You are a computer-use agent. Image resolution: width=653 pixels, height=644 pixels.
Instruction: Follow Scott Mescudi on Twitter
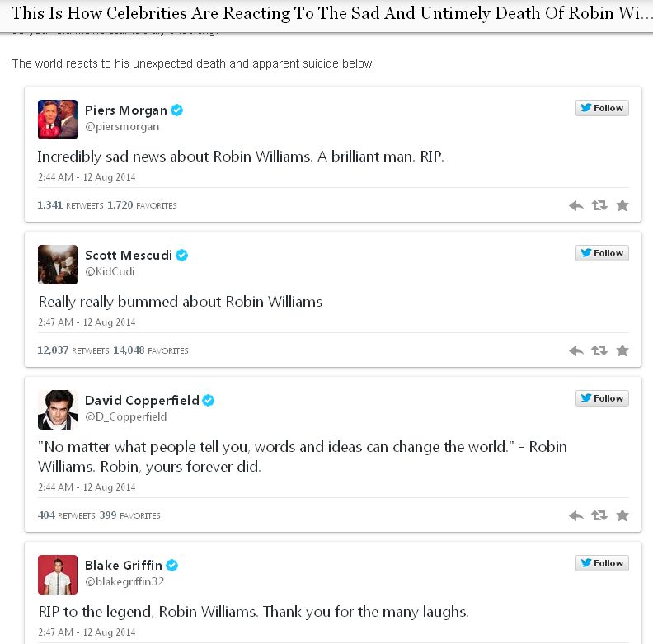click(602, 253)
